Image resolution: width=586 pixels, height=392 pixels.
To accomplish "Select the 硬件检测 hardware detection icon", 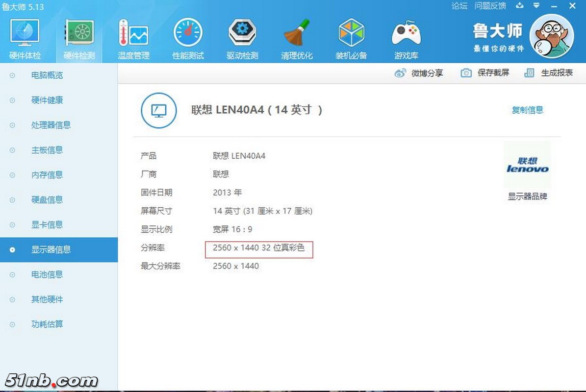I will (x=79, y=37).
